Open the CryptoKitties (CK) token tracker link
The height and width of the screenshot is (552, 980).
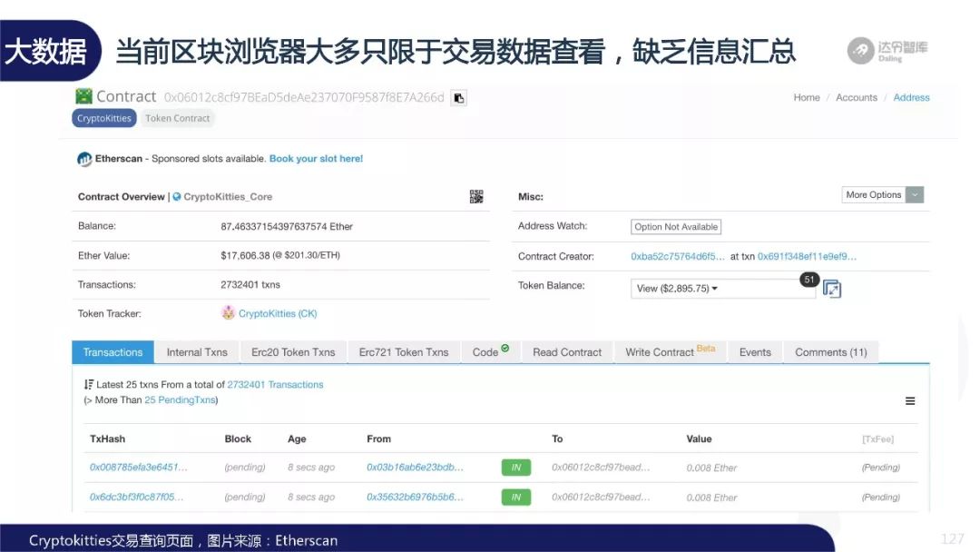(278, 314)
